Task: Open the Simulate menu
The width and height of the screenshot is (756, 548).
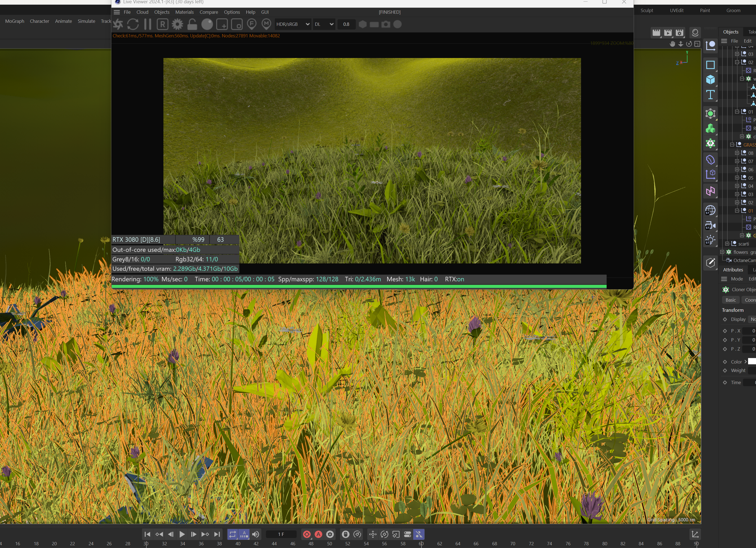Action: [86, 21]
